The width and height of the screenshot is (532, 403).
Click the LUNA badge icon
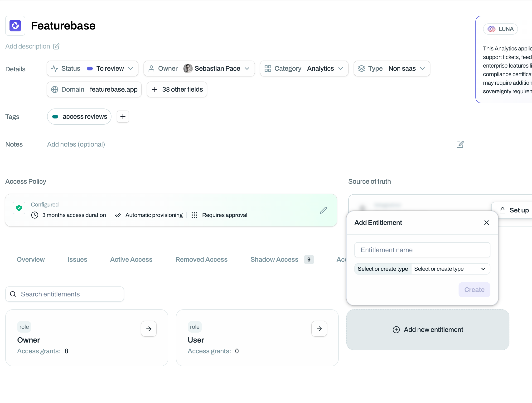click(x=491, y=29)
